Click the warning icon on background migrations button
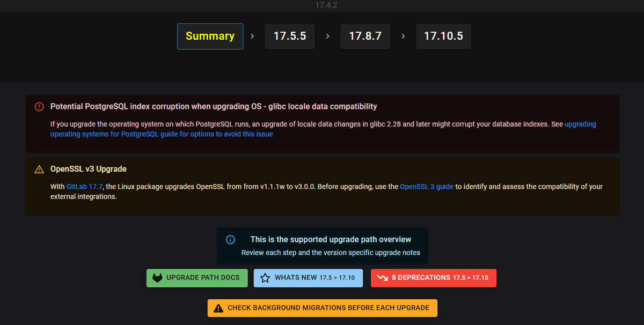 click(218, 308)
